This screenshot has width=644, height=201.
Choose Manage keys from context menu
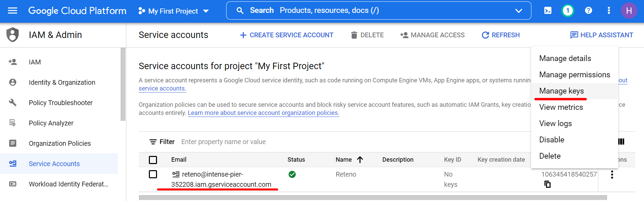(561, 91)
